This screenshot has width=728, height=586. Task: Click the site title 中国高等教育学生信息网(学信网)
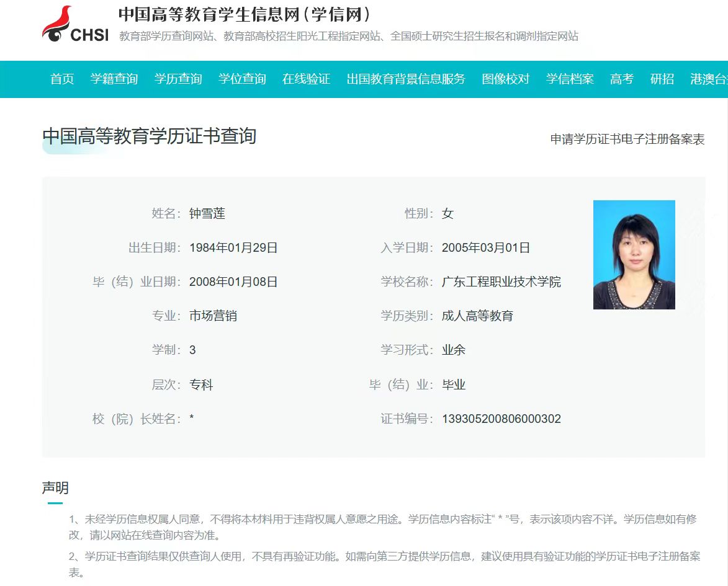point(245,15)
